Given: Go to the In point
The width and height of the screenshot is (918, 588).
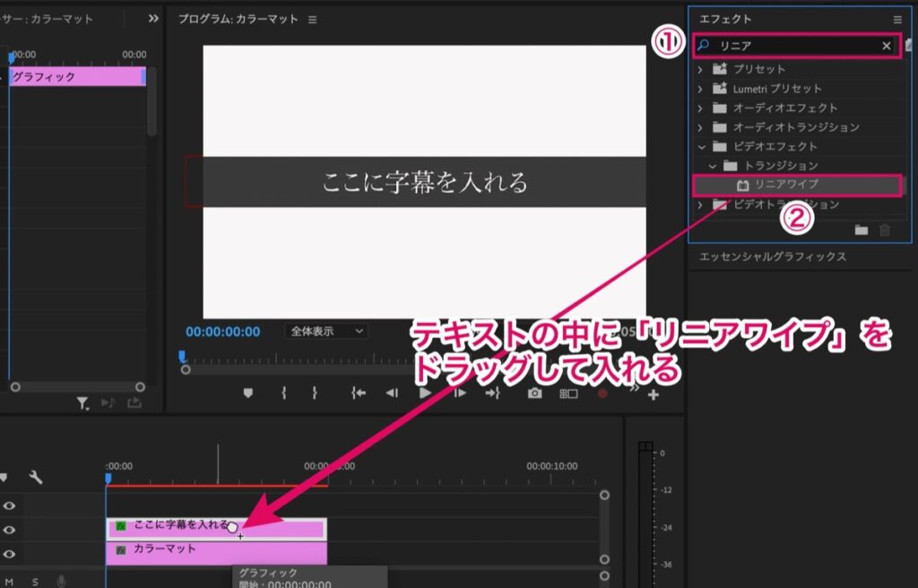Looking at the screenshot, I should pyautogui.click(x=359, y=393).
